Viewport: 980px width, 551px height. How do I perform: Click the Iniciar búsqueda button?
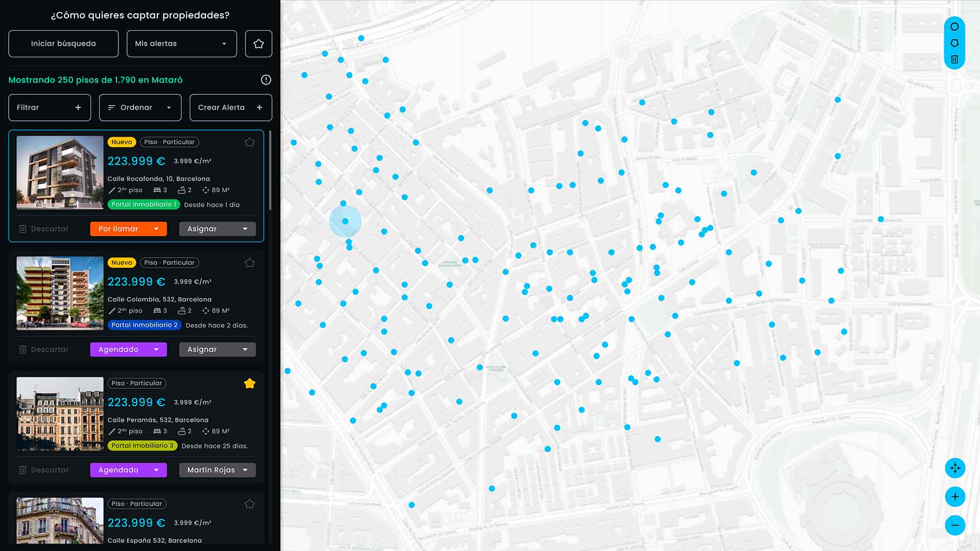(x=63, y=44)
